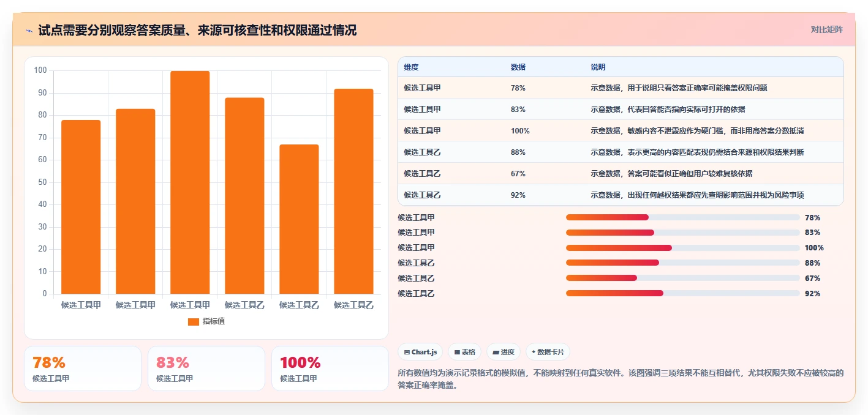868x415 pixels.
Task: Click description mentioning 越权结果都应先查明影响范围
Action: pos(697,195)
